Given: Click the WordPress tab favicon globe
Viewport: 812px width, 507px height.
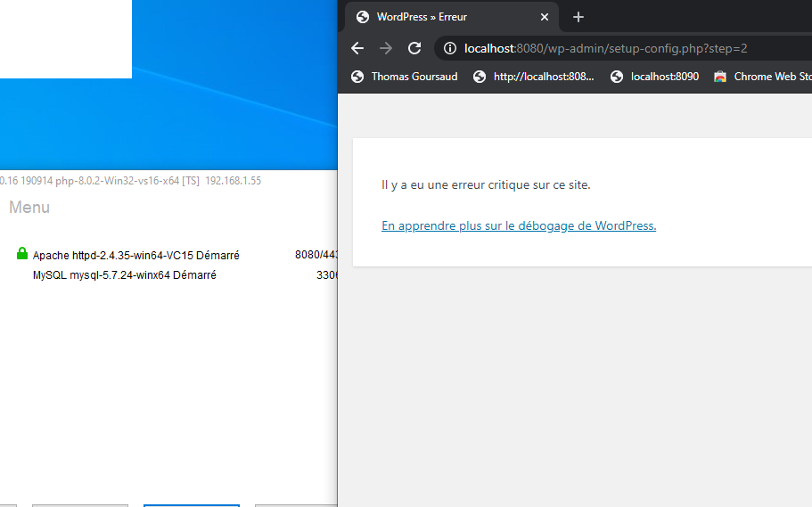Looking at the screenshot, I should pyautogui.click(x=363, y=17).
